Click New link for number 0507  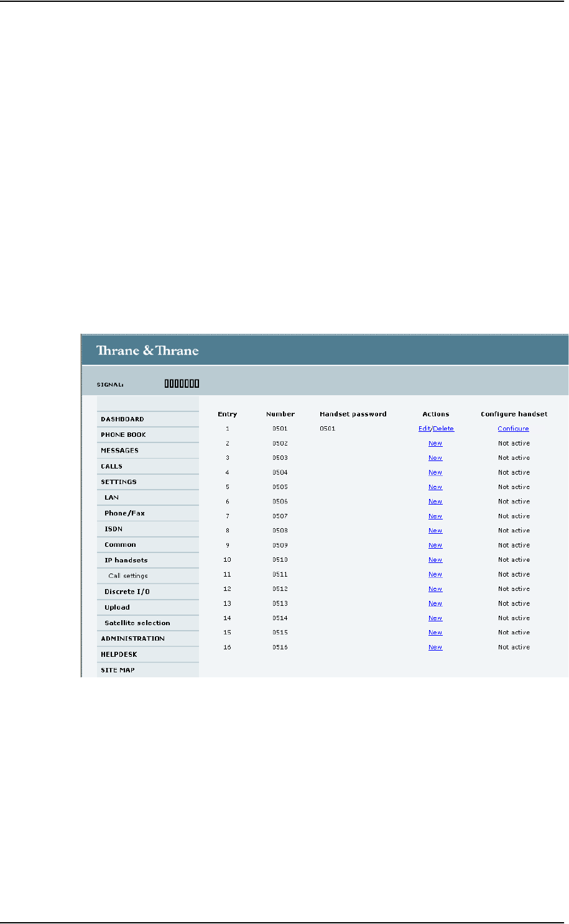435,516
